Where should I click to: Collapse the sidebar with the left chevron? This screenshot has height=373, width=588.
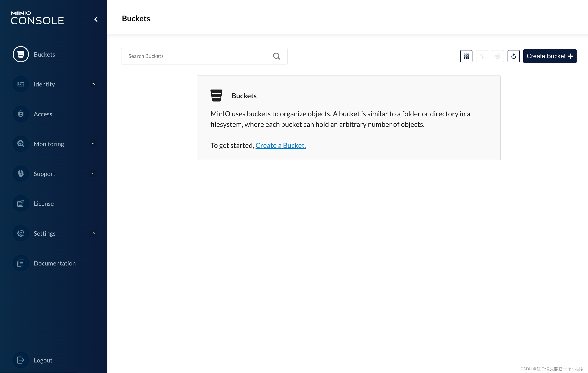point(96,19)
